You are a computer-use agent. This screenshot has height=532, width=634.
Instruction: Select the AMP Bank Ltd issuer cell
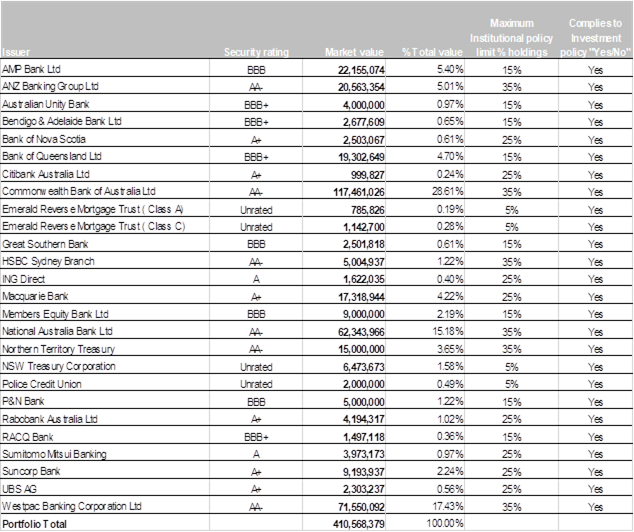tap(32, 68)
